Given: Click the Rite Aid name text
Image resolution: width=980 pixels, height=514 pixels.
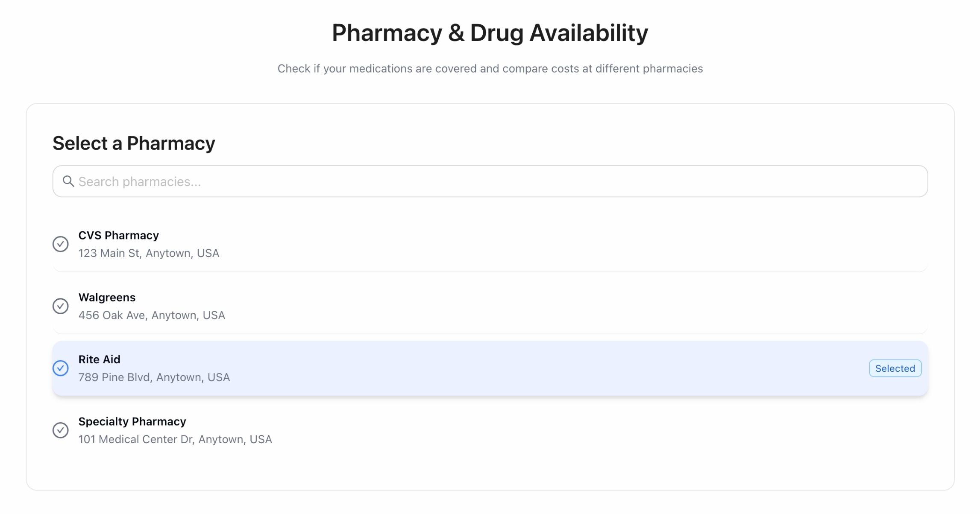Looking at the screenshot, I should point(99,359).
